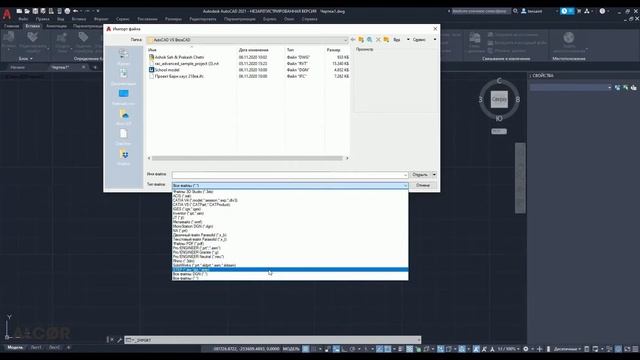Click the Открыть button
This screenshot has width=640, height=360.
pos(420,175)
